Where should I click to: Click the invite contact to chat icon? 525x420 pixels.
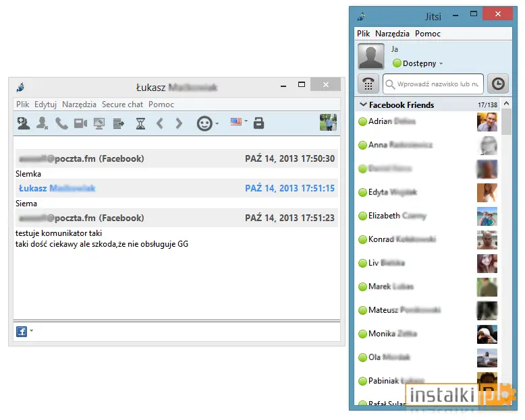pyautogui.click(x=24, y=123)
